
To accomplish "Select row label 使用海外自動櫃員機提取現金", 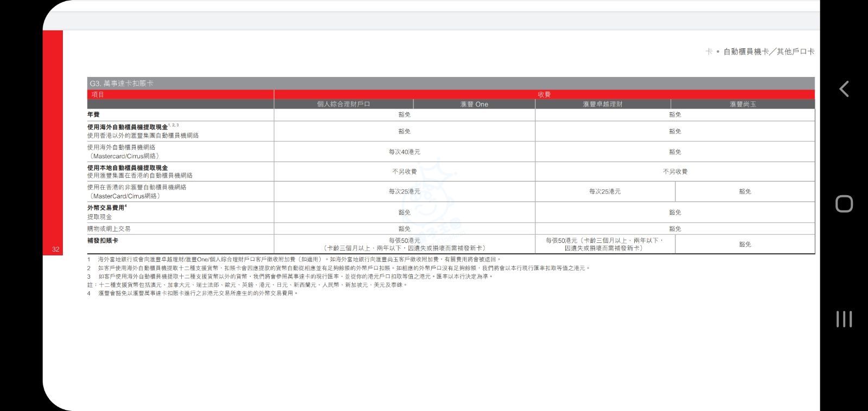I will click(127, 127).
